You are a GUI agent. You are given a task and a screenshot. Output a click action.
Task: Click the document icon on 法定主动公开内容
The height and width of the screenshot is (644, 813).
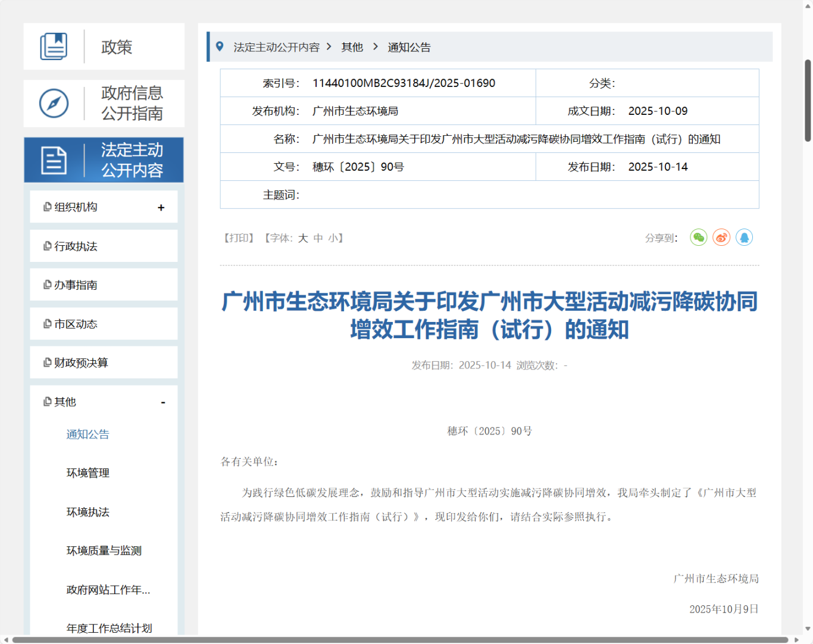pyautogui.click(x=54, y=160)
